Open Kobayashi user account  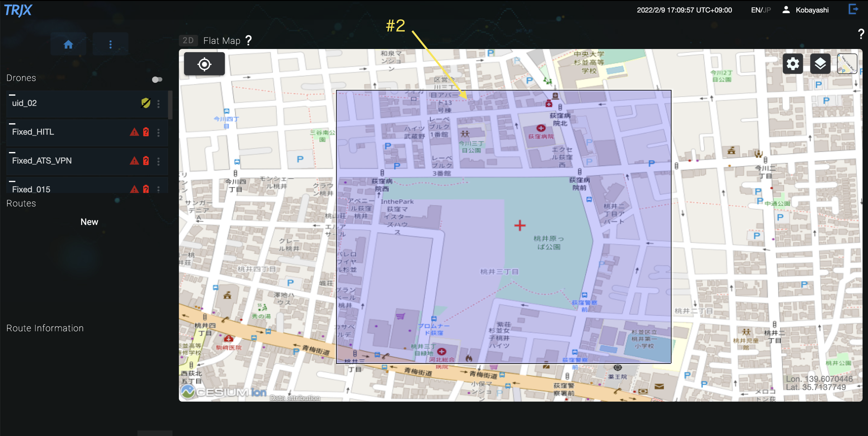[805, 10]
